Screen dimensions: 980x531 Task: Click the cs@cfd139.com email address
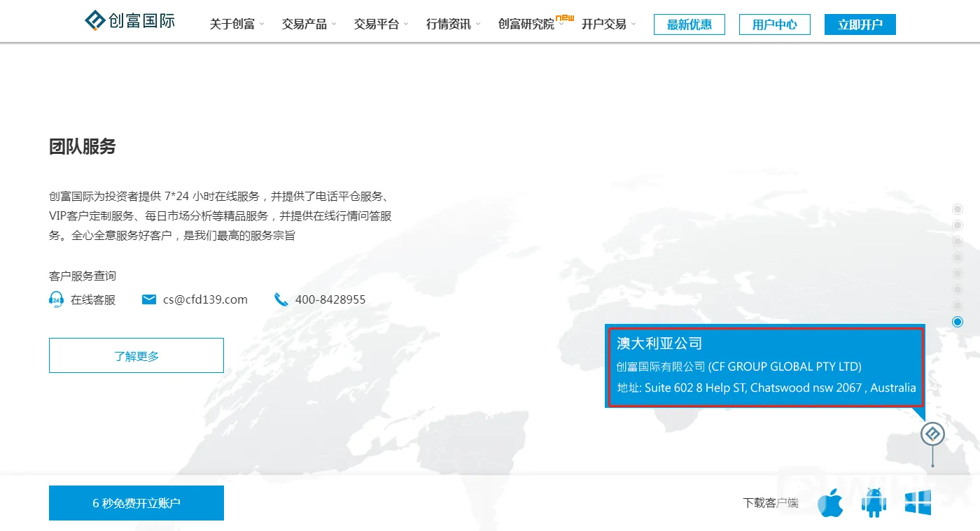click(x=205, y=299)
